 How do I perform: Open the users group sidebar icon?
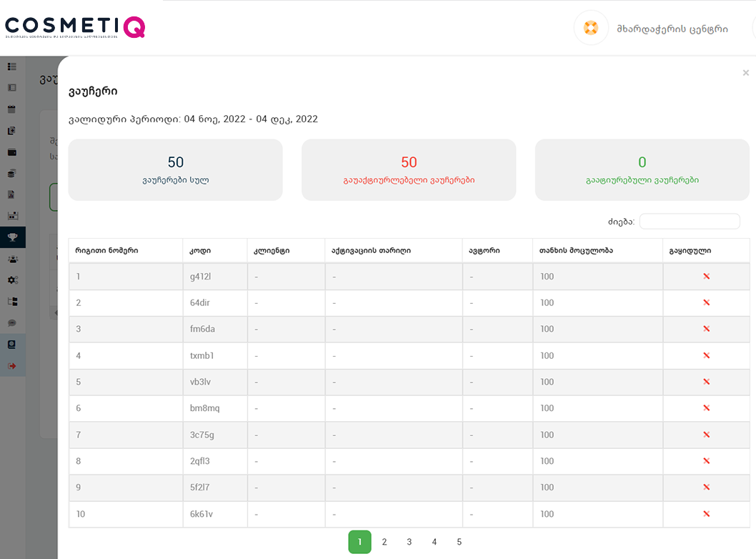[x=11, y=259]
